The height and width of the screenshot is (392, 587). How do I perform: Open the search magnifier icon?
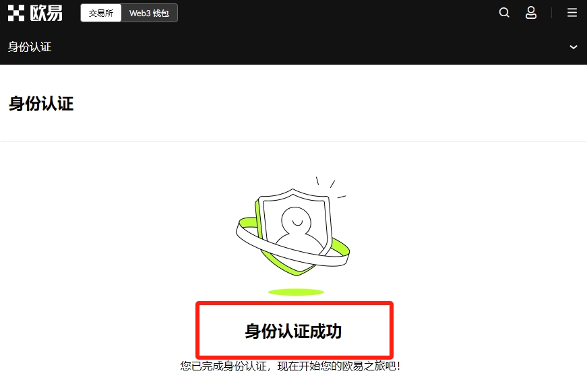click(x=504, y=13)
